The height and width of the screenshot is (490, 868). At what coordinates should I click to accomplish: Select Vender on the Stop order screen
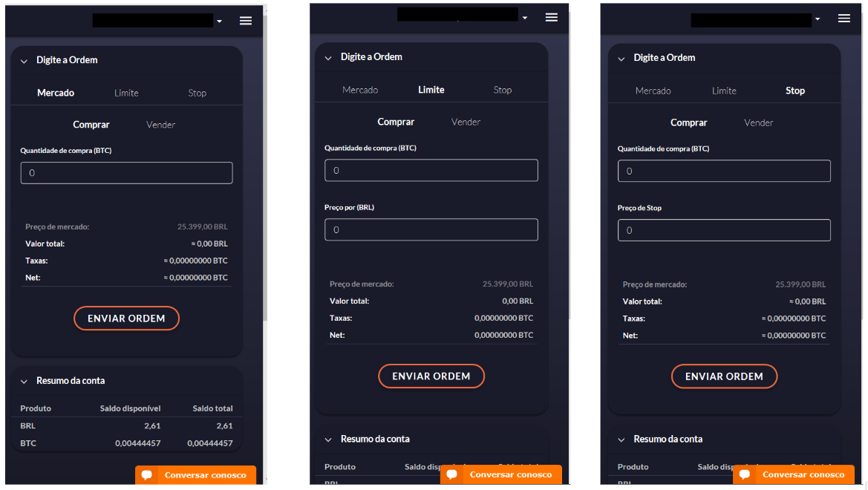click(758, 122)
